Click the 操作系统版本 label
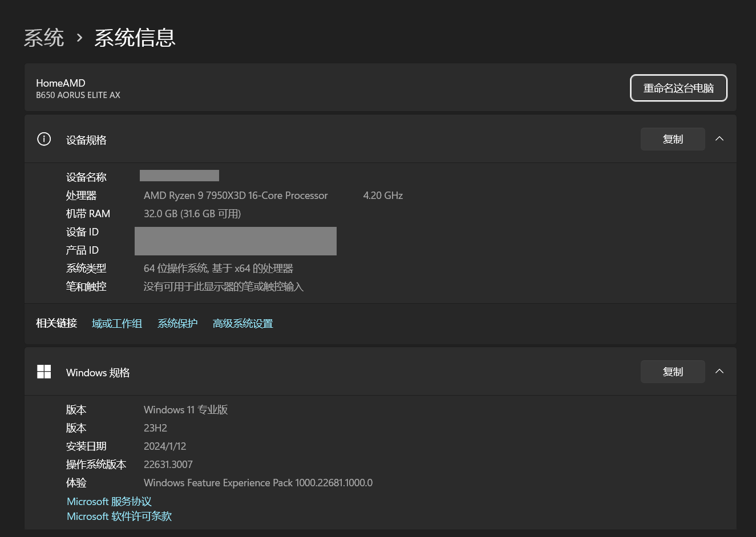 point(96,465)
